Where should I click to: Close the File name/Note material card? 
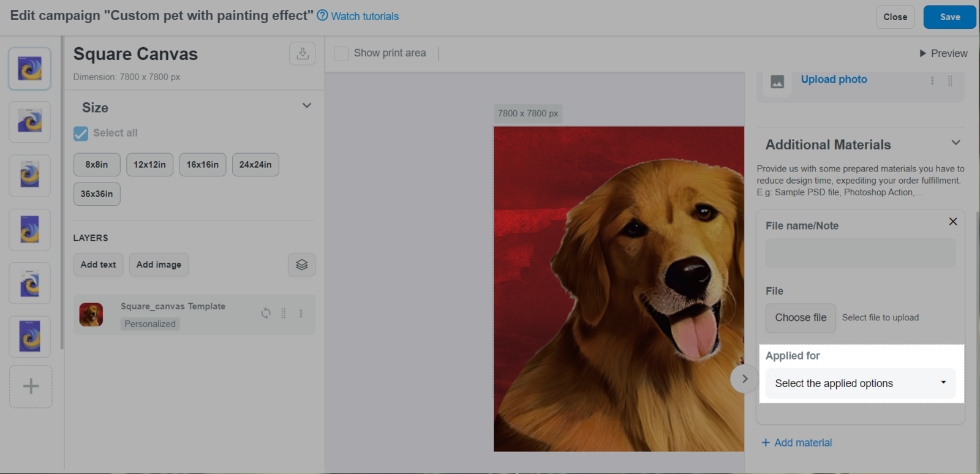click(953, 221)
